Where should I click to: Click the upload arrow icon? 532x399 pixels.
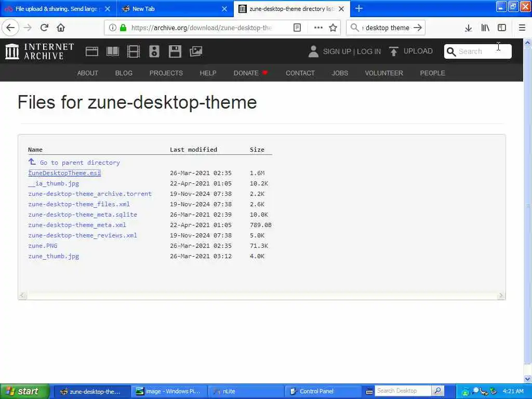tap(394, 51)
